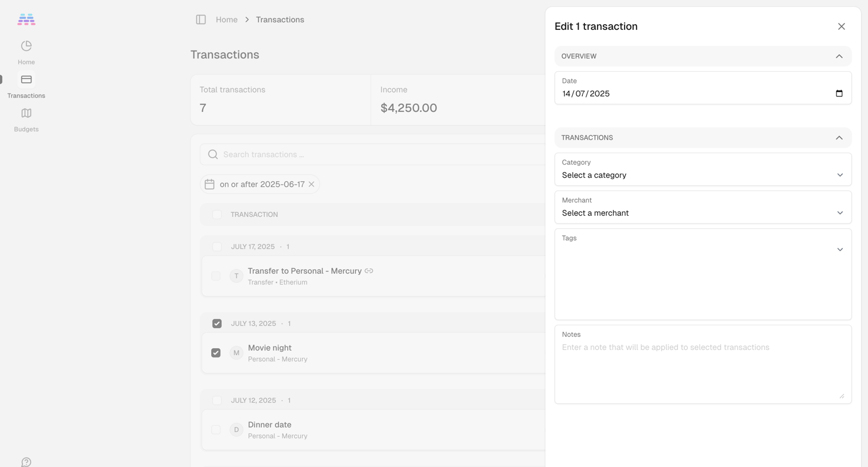
Task: Open the Home pie chart icon
Action: pos(26,46)
